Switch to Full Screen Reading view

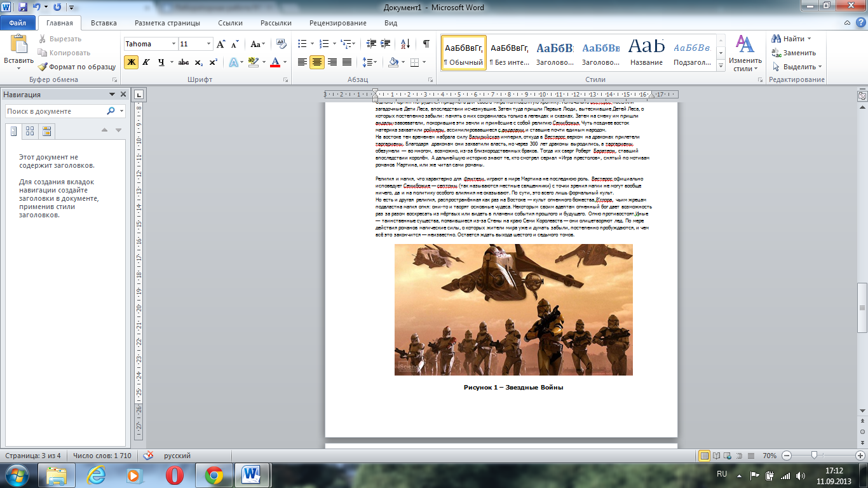(x=715, y=456)
